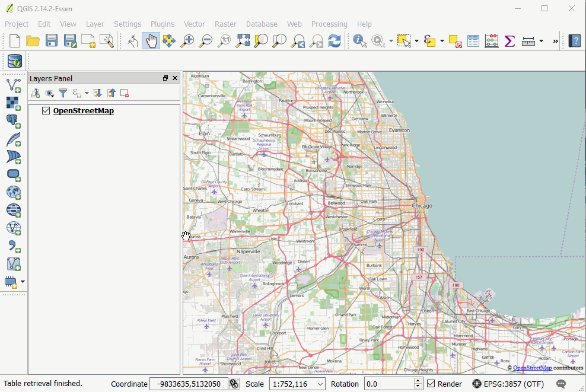
Task: Click the Coordinate input field
Action: [189, 384]
